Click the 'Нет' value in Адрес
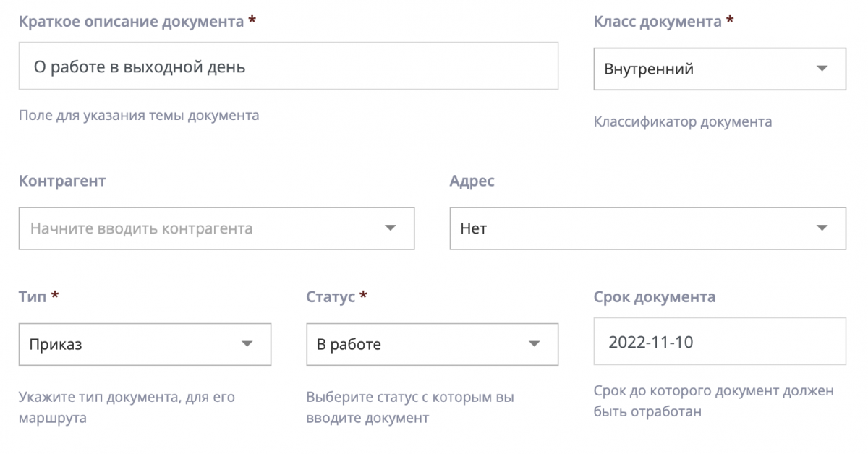Screen dimensions: 868x454 coord(474,228)
